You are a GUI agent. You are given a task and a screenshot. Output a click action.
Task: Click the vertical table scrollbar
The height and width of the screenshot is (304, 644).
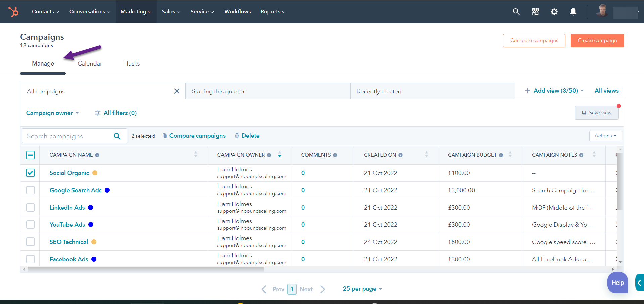[620, 181]
